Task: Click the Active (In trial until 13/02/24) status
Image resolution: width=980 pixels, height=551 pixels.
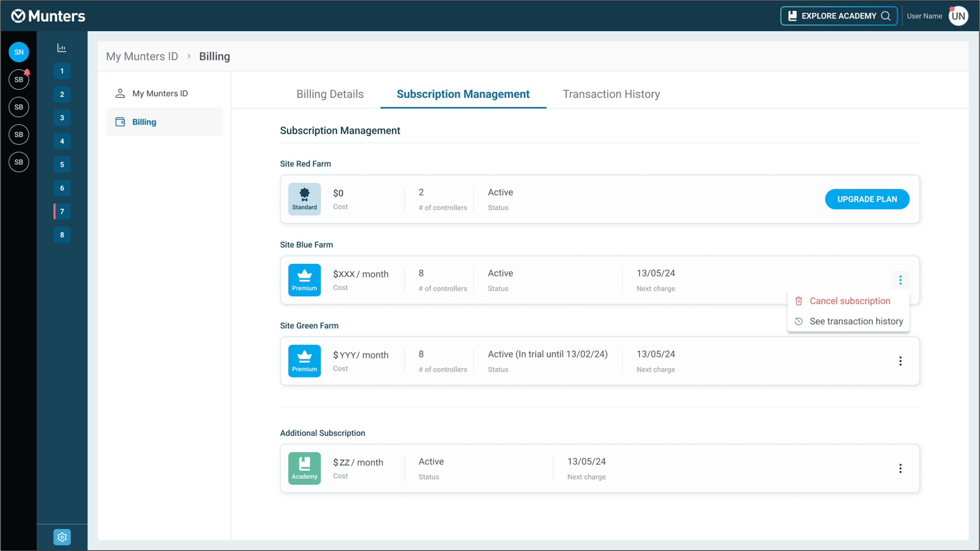Action: click(548, 354)
